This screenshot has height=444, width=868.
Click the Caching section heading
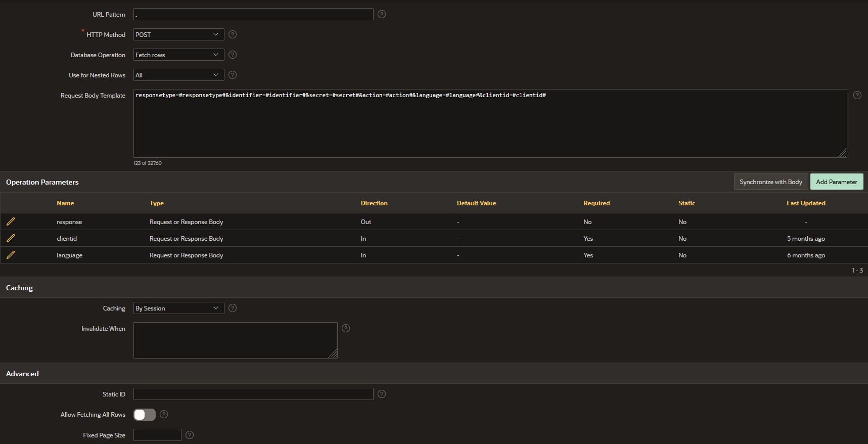coord(19,288)
